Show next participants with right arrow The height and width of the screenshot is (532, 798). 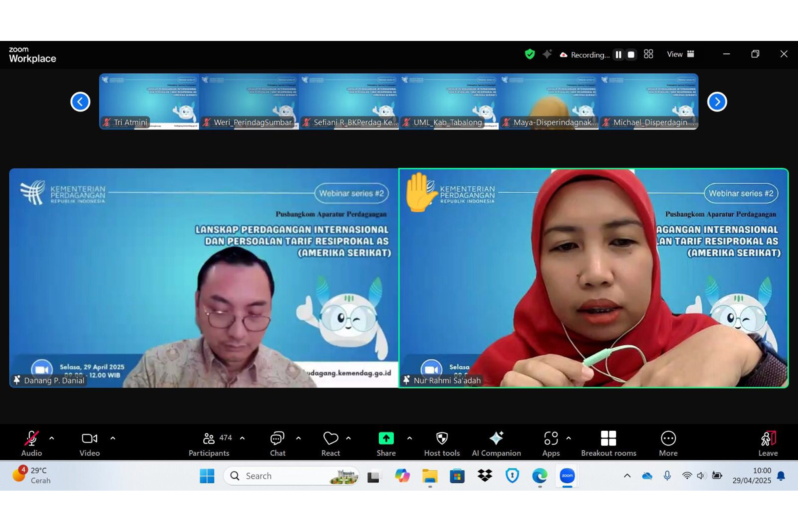(x=717, y=102)
